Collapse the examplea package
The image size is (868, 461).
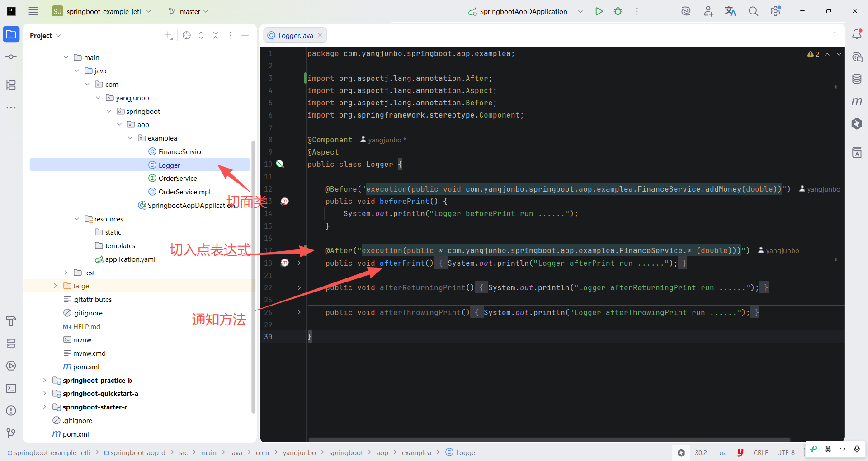click(130, 138)
